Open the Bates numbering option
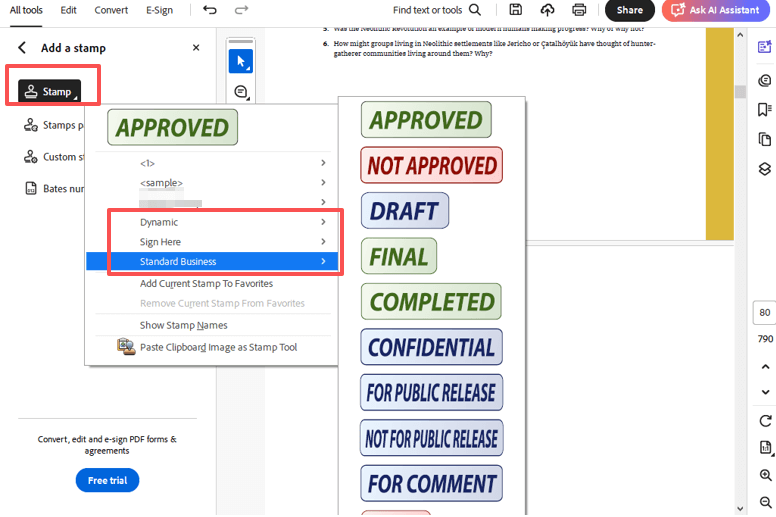The height and width of the screenshot is (517, 776). point(53,188)
